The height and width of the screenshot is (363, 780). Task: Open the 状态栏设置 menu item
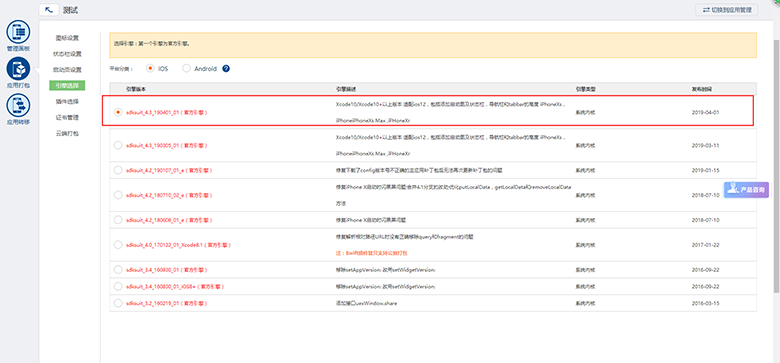(x=67, y=54)
